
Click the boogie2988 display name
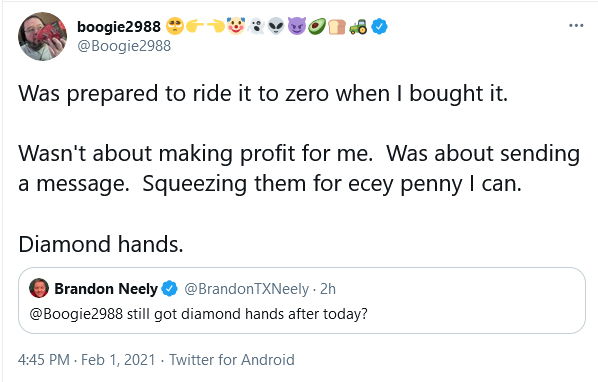coord(119,27)
